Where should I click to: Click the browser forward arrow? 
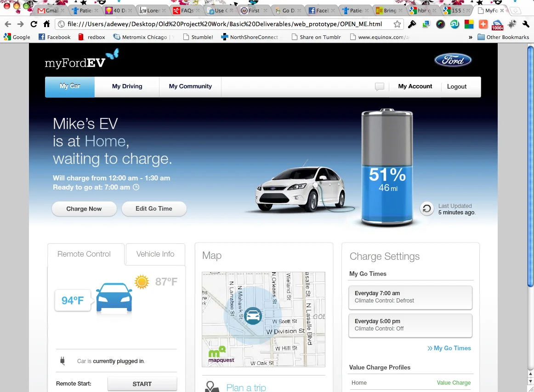click(x=20, y=24)
